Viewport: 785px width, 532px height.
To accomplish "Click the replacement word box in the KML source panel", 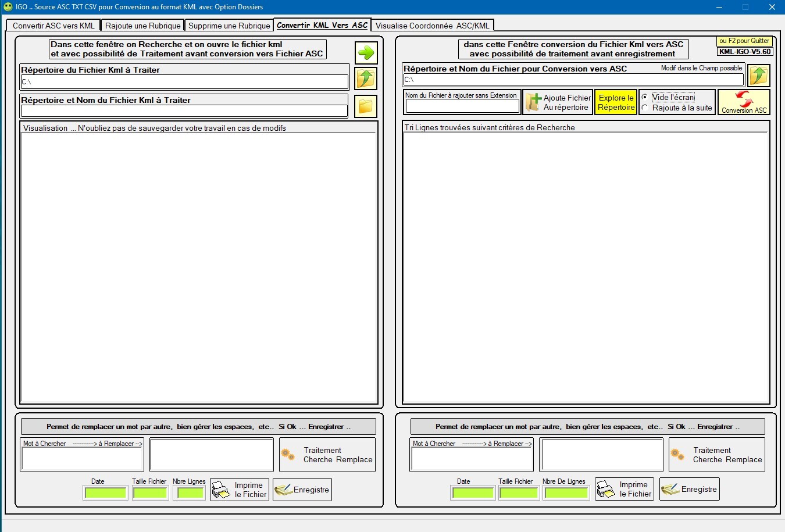I will point(212,455).
